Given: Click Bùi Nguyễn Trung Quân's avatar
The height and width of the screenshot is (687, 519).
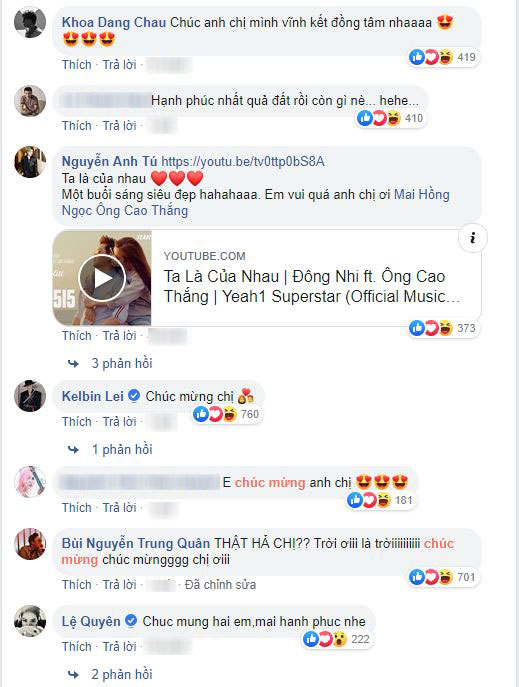Looking at the screenshot, I should click(30, 544).
